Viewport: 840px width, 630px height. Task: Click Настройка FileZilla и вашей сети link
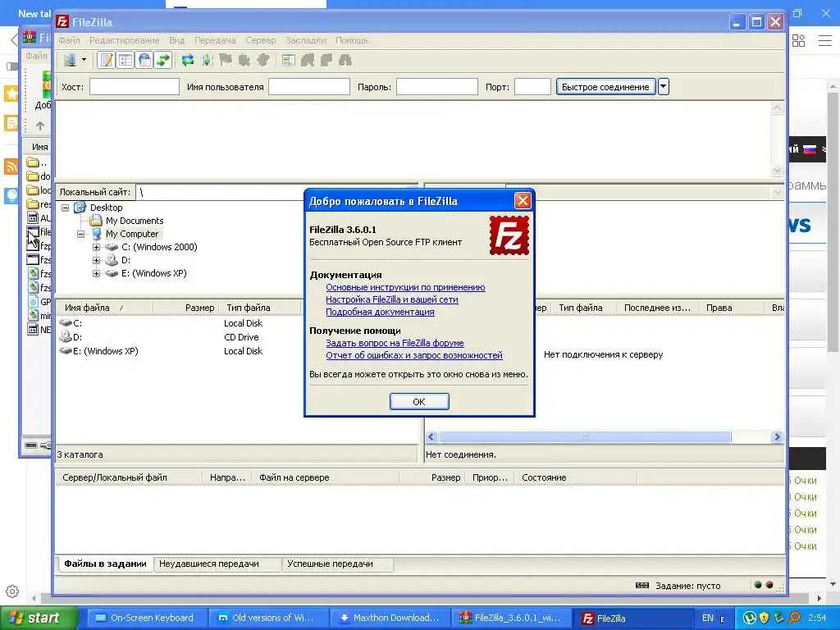[x=391, y=299]
